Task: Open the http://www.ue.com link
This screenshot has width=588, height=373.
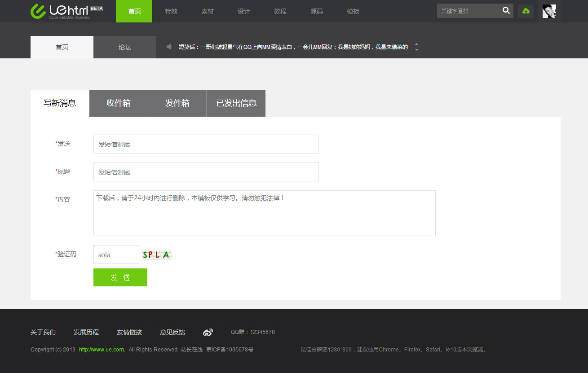Action: [102, 350]
